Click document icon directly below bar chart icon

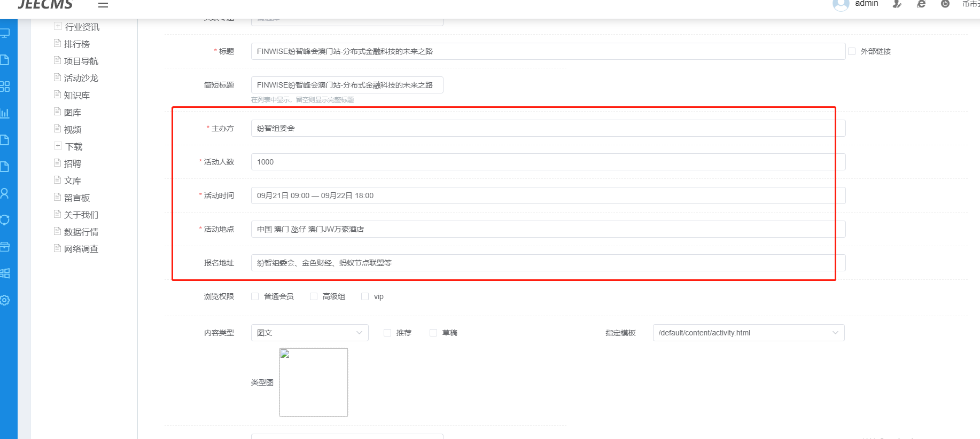(5, 140)
